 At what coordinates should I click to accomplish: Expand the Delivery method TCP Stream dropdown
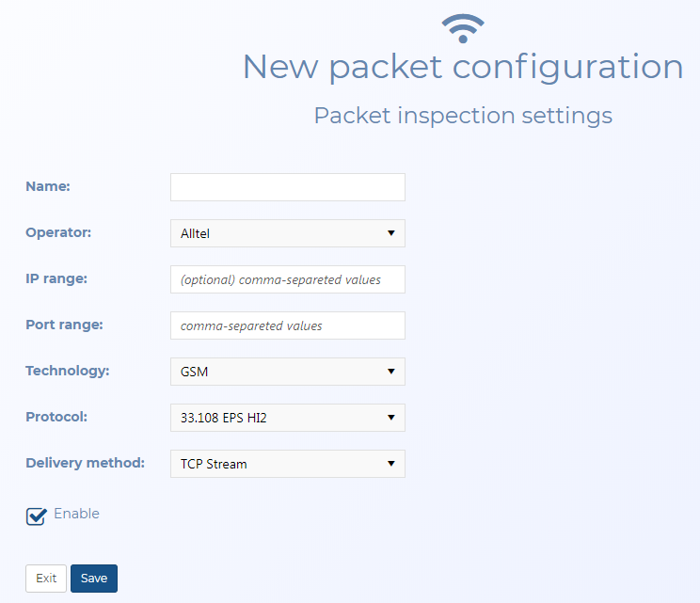(287, 464)
